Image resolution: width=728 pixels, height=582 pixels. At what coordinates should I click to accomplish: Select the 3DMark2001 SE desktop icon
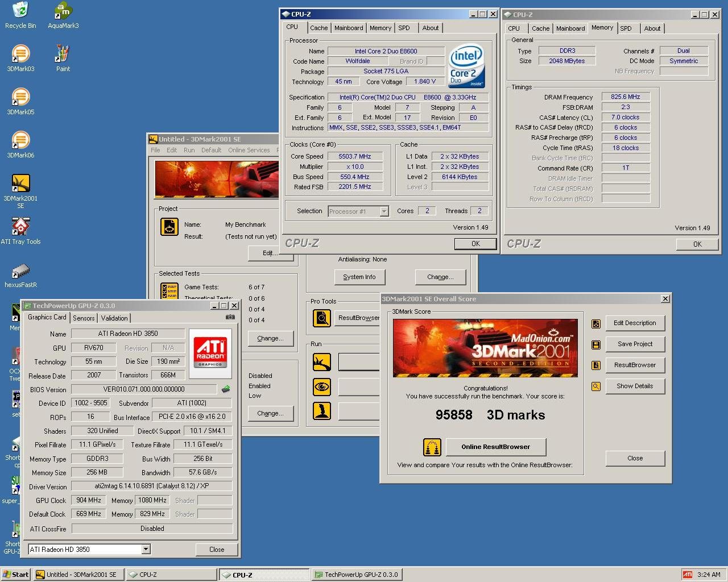click(20, 192)
